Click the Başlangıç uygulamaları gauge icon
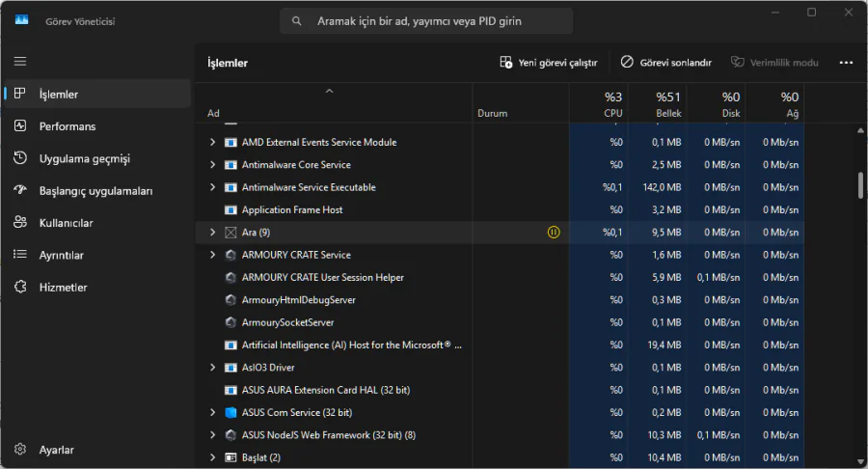 click(x=20, y=190)
